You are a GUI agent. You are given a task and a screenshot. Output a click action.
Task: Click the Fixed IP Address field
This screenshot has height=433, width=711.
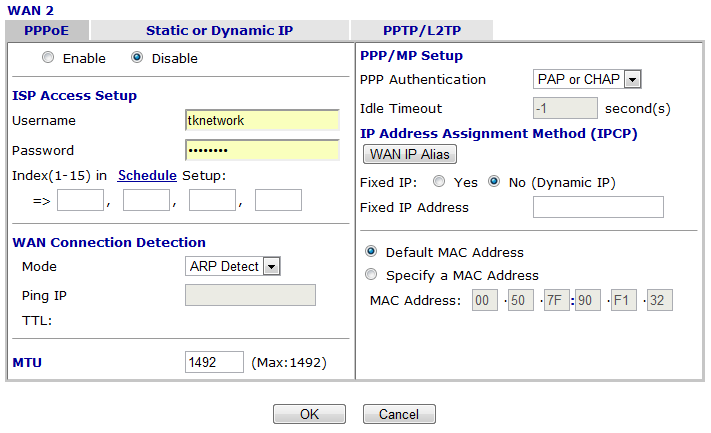pyautogui.click(x=598, y=207)
